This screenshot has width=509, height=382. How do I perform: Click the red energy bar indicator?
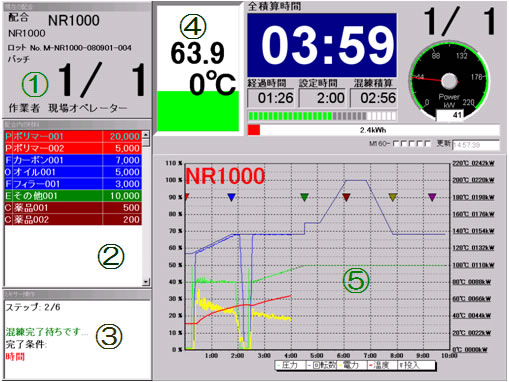tap(254, 130)
